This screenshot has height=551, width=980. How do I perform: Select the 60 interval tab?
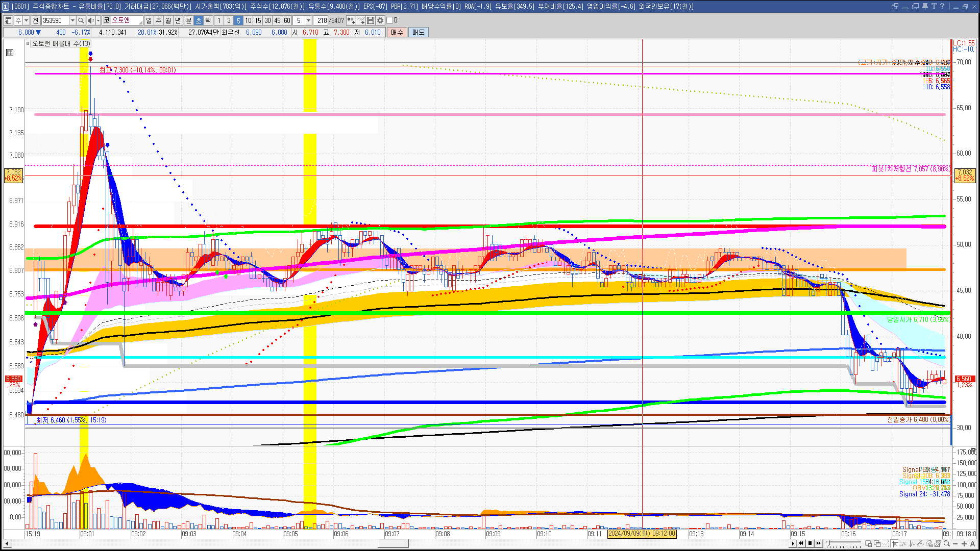tap(287, 20)
